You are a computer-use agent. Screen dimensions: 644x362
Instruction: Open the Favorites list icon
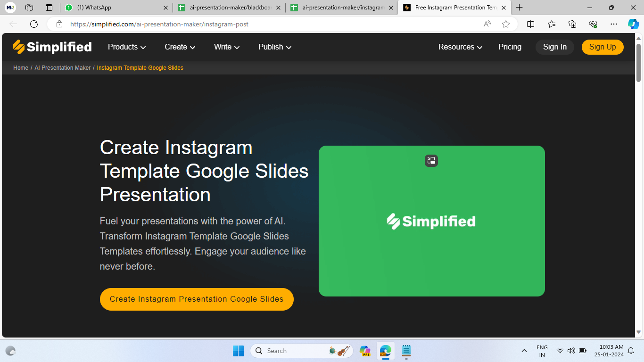(552, 24)
